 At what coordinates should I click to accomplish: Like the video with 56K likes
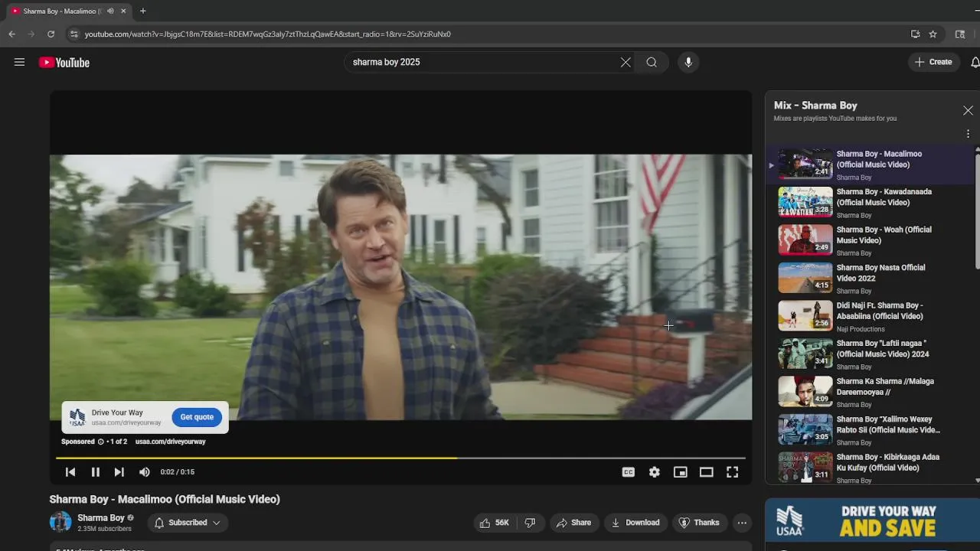tap(494, 523)
